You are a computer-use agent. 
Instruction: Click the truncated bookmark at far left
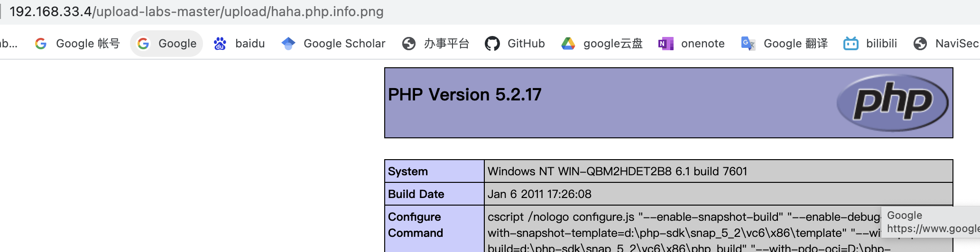click(x=9, y=44)
